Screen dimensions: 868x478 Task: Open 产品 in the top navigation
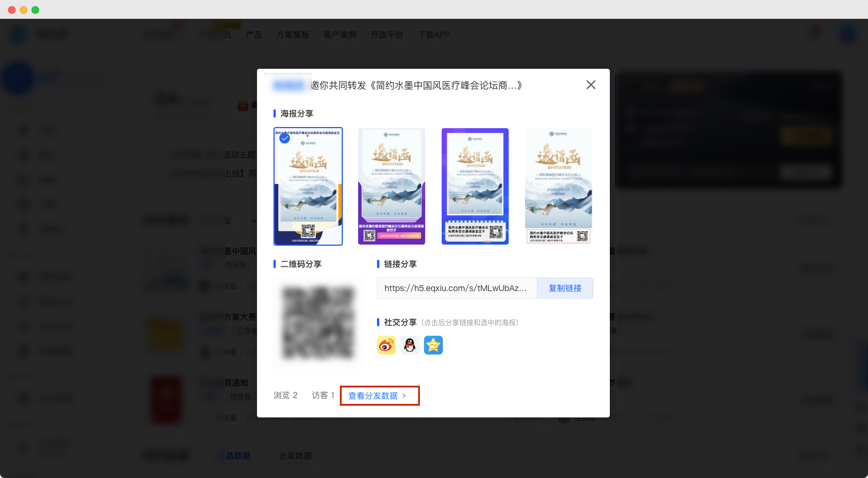tap(254, 35)
